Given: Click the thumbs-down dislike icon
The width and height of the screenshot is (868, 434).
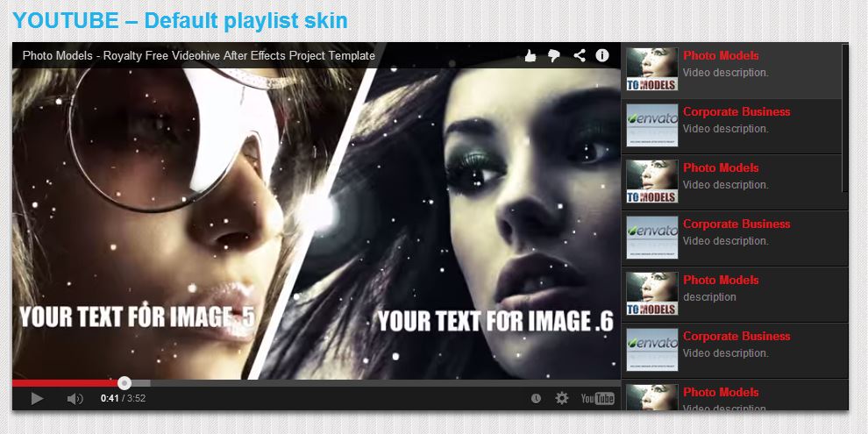Looking at the screenshot, I should pyautogui.click(x=553, y=55).
